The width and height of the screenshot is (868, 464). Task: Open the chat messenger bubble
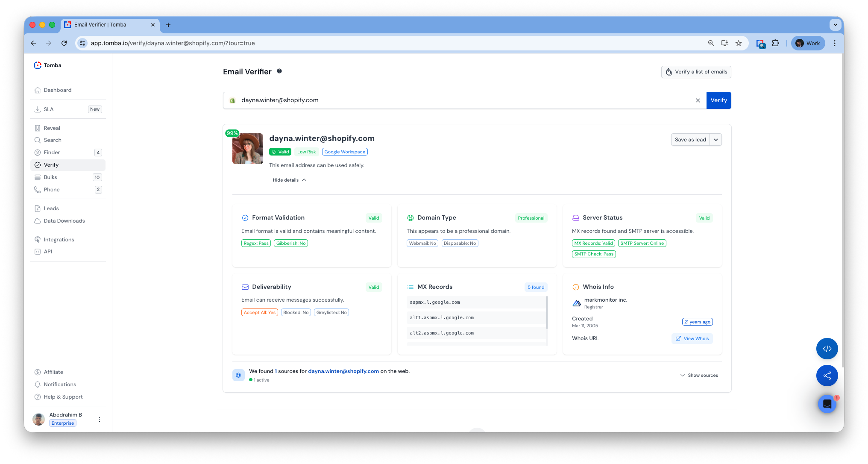(x=827, y=404)
